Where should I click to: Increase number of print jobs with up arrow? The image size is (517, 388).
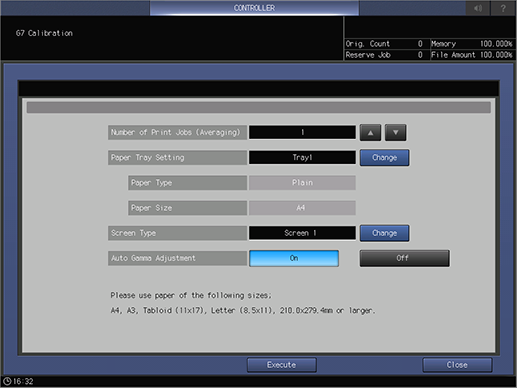point(370,133)
